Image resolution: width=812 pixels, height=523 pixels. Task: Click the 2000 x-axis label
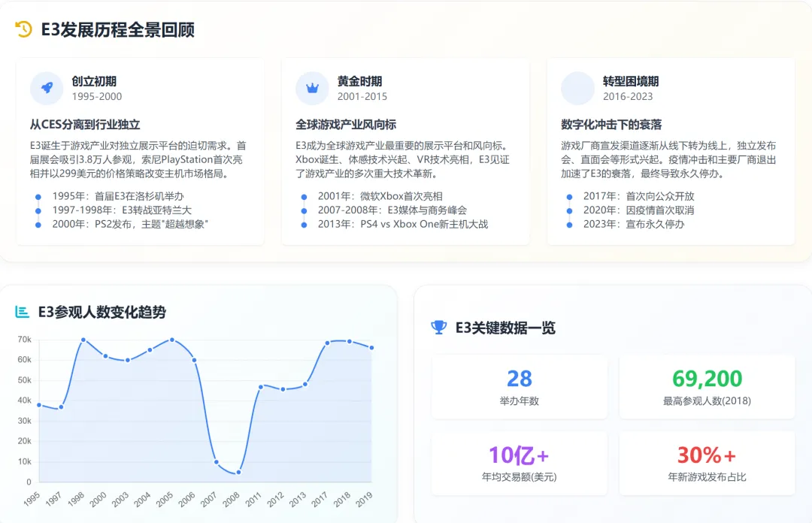point(98,499)
